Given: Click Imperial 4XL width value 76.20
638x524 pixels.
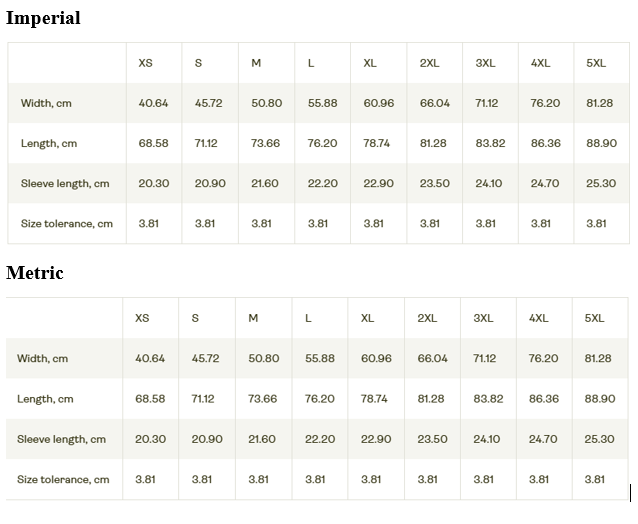Looking at the screenshot, I should 545,103.
